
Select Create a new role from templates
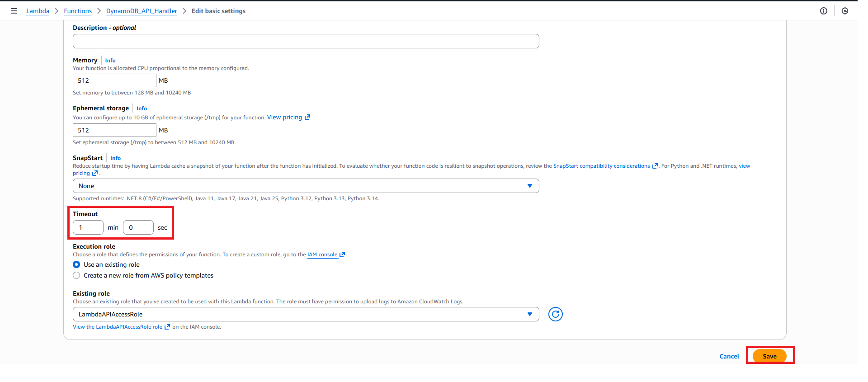point(76,276)
